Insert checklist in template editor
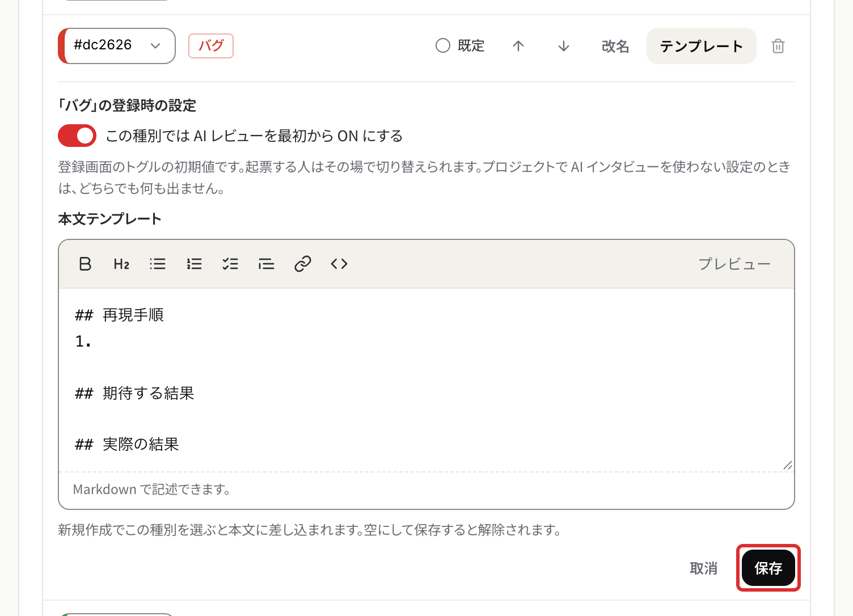The image size is (853, 616). coord(230,264)
